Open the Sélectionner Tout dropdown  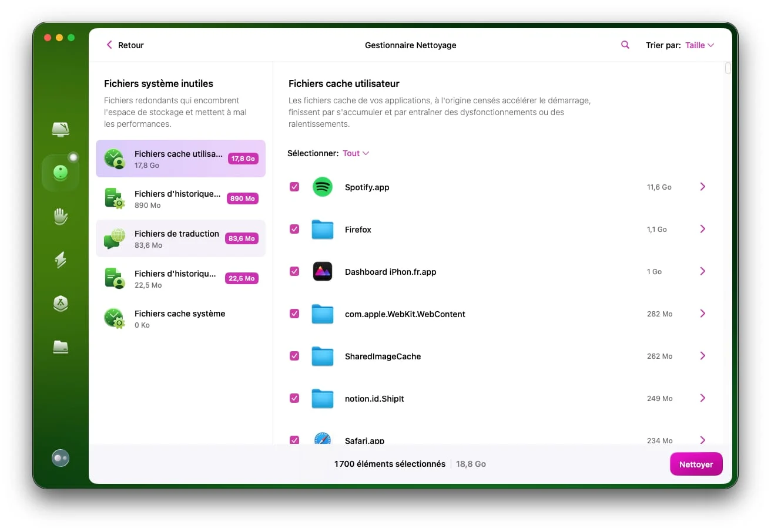(356, 153)
